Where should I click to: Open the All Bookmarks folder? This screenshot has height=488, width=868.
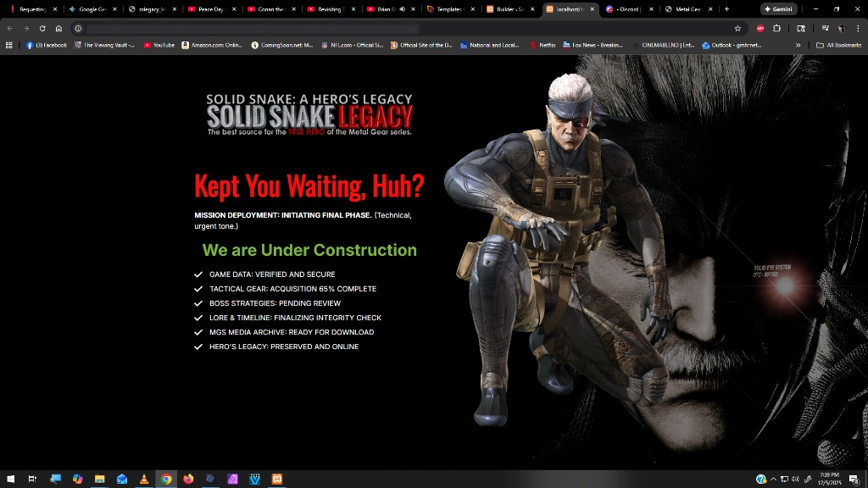tap(838, 46)
